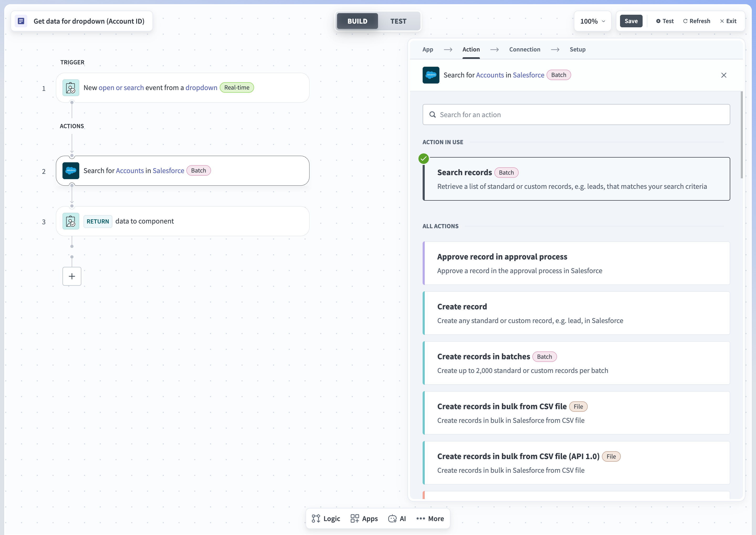
Task: Click the Test button in the top bar
Action: (665, 21)
